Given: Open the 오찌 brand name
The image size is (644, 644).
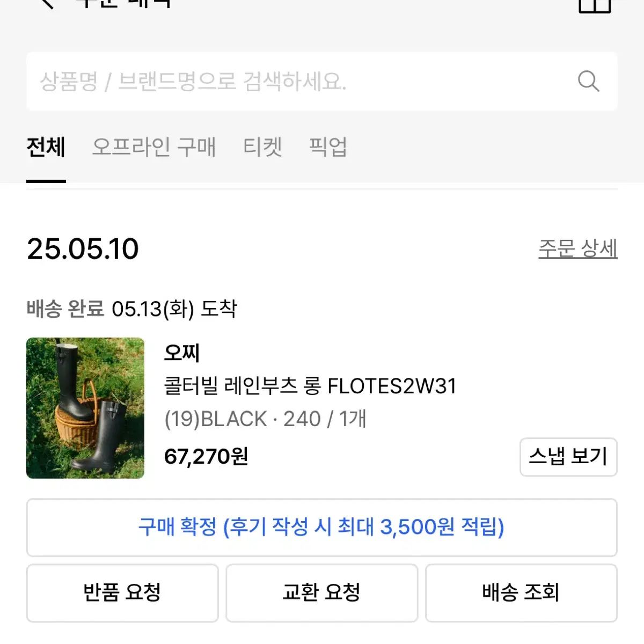Looking at the screenshot, I should click(182, 352).
